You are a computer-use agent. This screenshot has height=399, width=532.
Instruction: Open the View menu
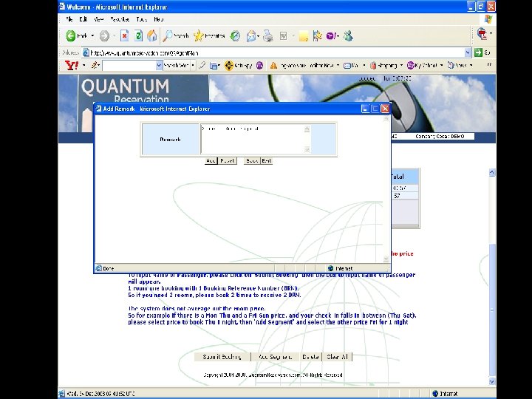[99, 19]
